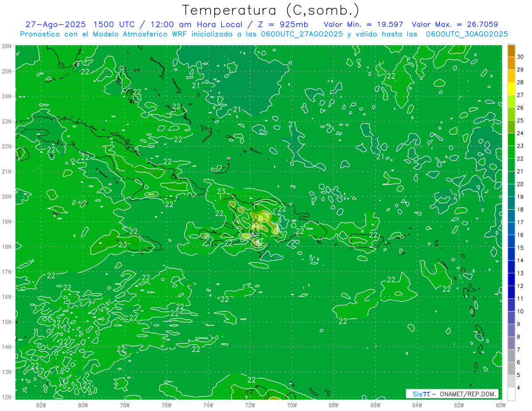Screen dimensions: 532x411
Task: Click the "66W" longitude axis label
Action: (x=376, y=405)
